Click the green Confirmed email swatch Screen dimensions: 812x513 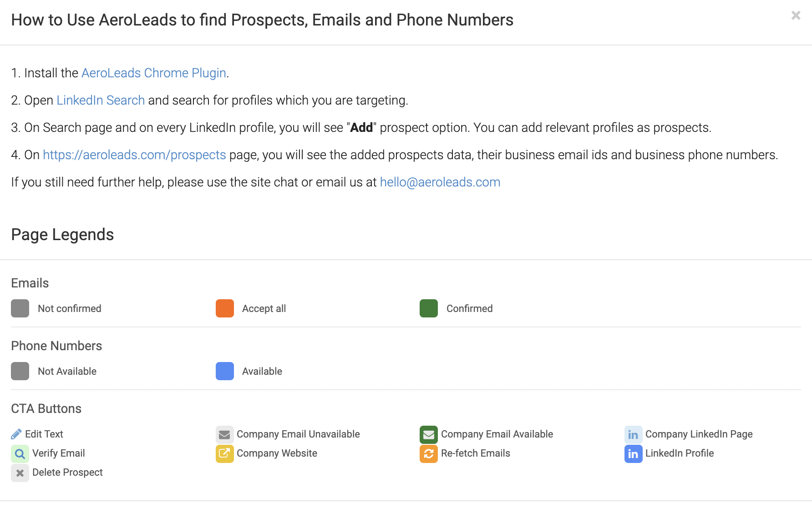pyautogui.click(x=429, y=308)
